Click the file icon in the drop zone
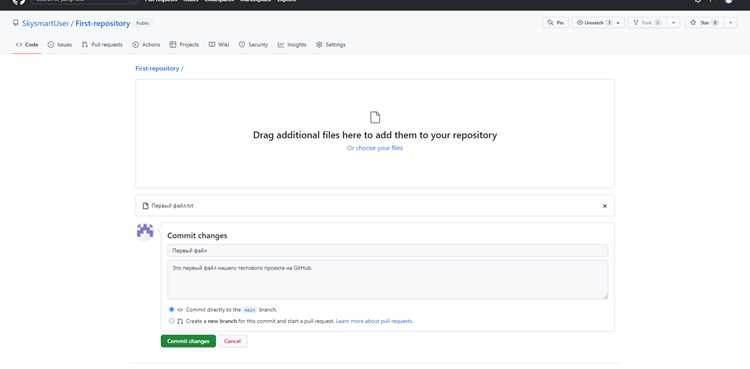Image resolution: width=750 pixels, height=369 pixels. coord(375,117)
